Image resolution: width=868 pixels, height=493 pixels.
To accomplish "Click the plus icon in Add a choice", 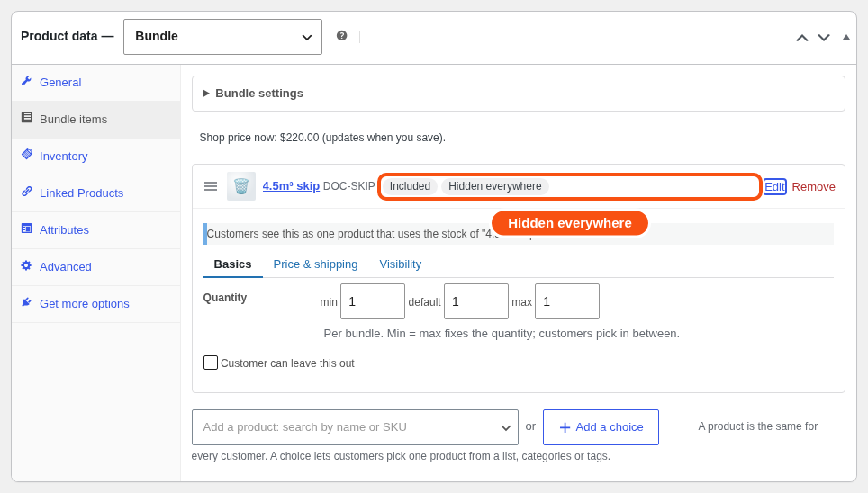I will pos(565,427).
